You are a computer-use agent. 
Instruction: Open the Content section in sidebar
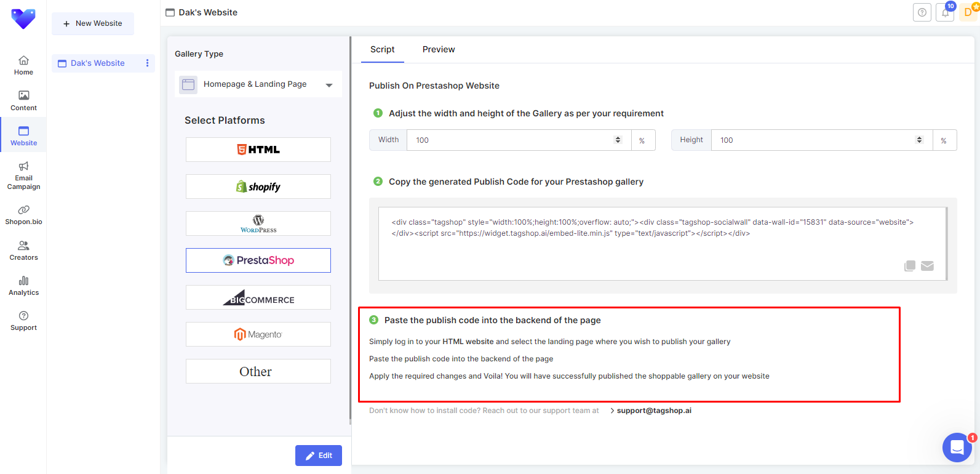(x=23, y=101)
